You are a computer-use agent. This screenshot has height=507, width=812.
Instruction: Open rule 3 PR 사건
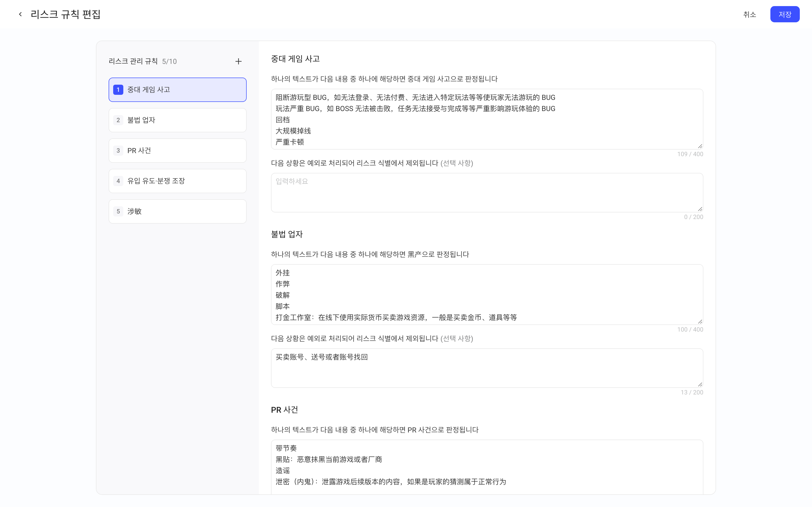178,151
